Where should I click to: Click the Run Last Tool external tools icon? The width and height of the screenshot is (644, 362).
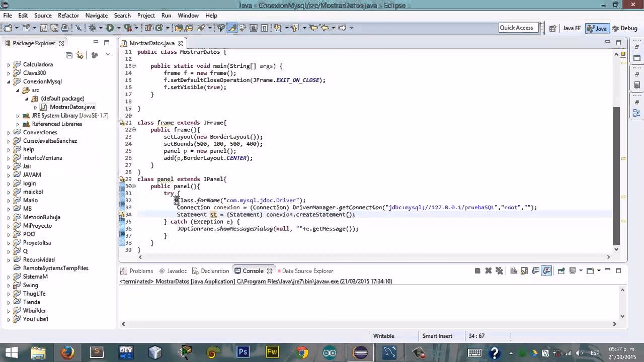point(127,28)
